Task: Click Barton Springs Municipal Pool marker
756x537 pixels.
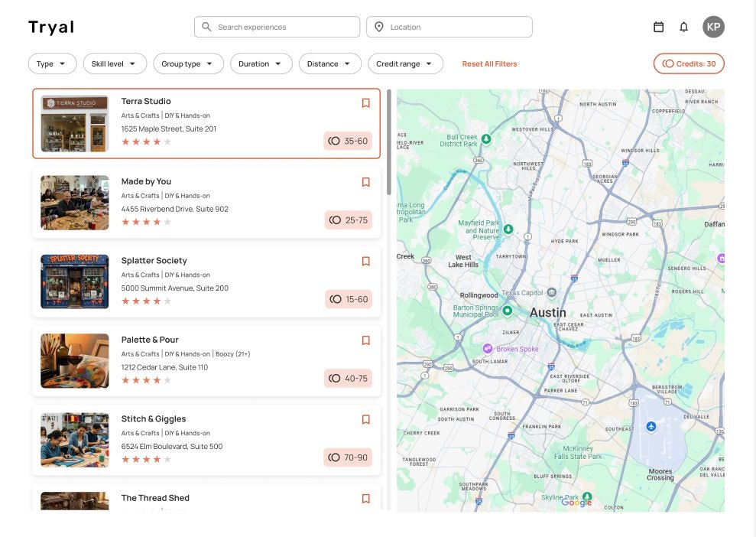Action: (508, 311)
